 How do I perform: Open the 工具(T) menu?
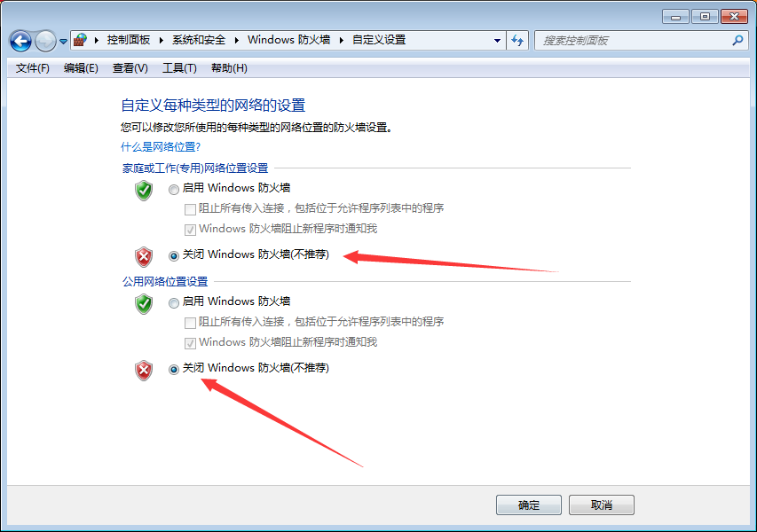(x=179, y=68)
